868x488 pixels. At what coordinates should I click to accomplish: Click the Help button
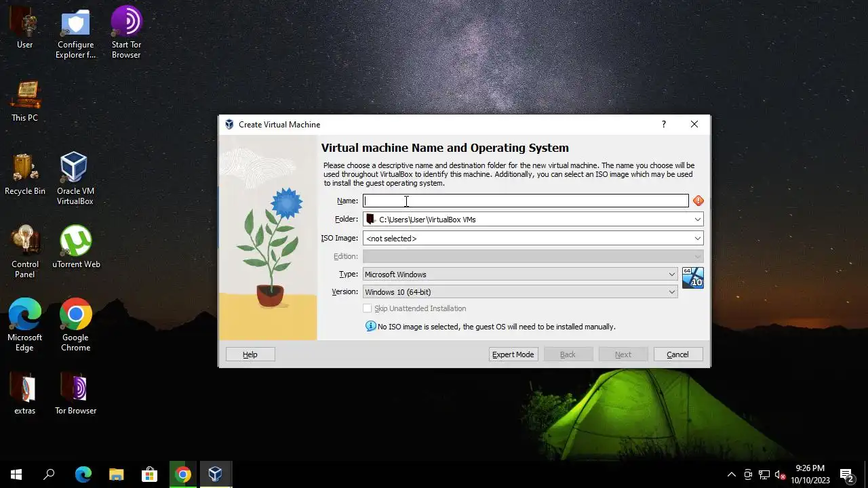pyautogui.click(x=250, y=354)
